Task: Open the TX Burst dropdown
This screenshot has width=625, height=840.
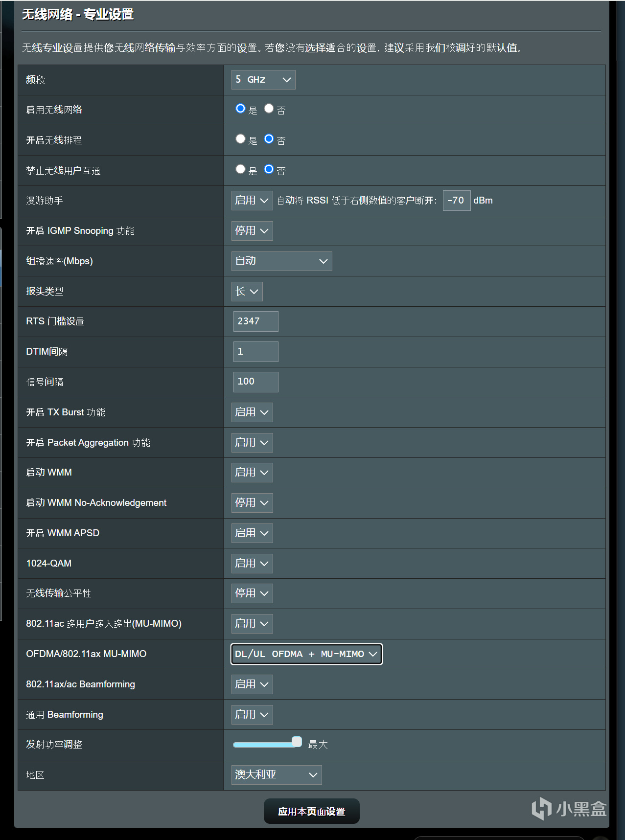Action: (x=252, y=412)
